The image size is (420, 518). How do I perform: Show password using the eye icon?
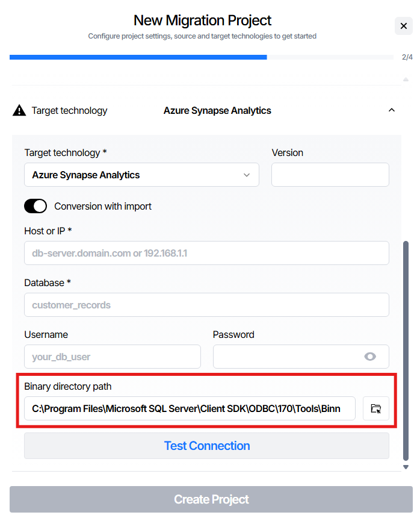[x=370, y=357]
